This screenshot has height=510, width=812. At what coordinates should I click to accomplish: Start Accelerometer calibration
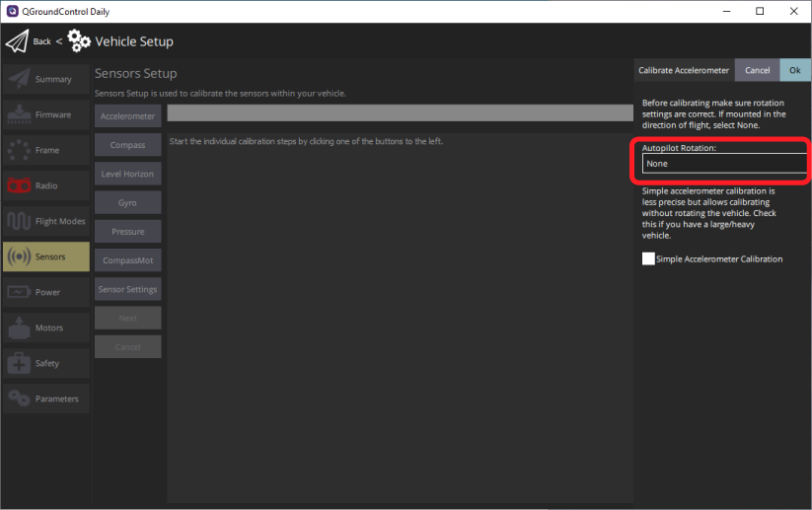click(128, 116)
